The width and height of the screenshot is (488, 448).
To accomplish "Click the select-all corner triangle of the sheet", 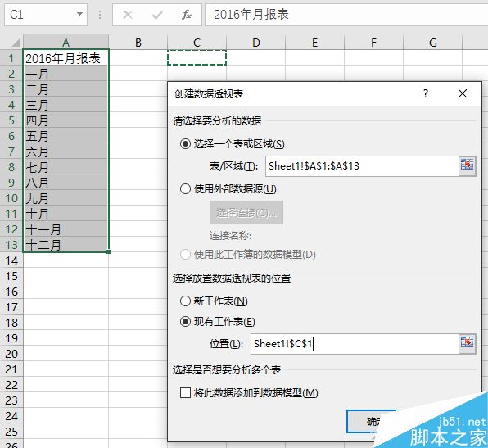I will tap(15, 43).
